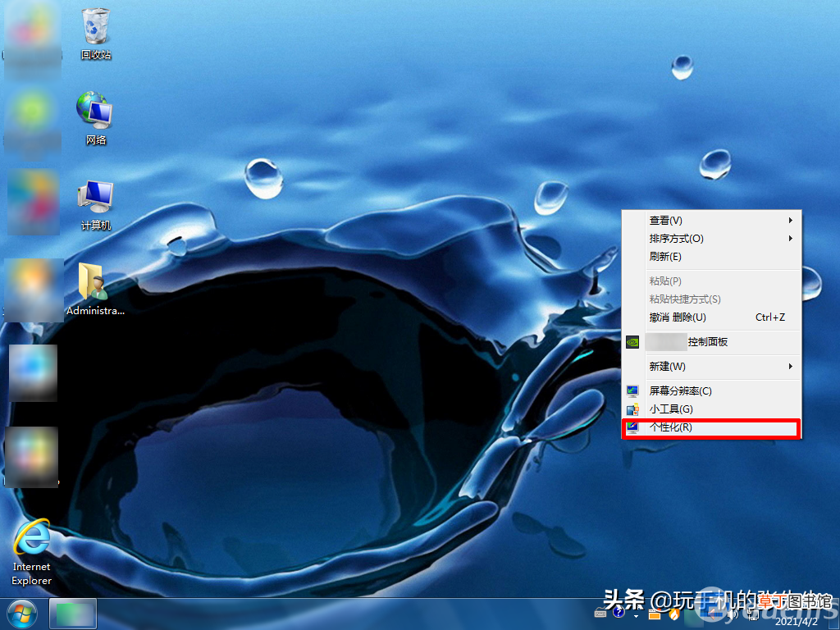Choose 撤消 删除(U) in context menu
Image resolution: width=840 pixels, height=630 pixels.
pyautogui.click(x=711, y=317)
